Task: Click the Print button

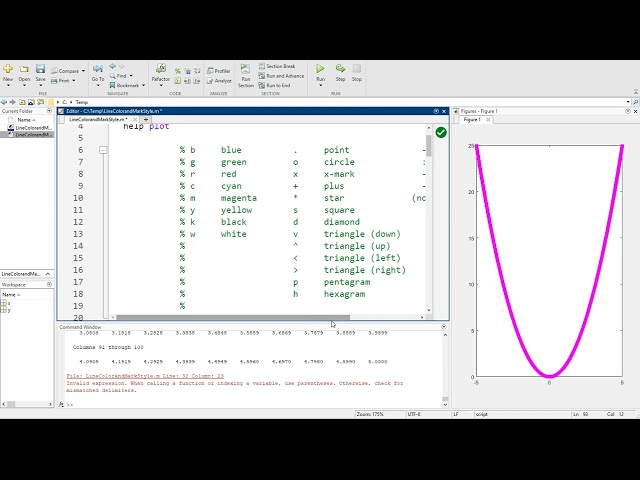Action: (60, 80)
